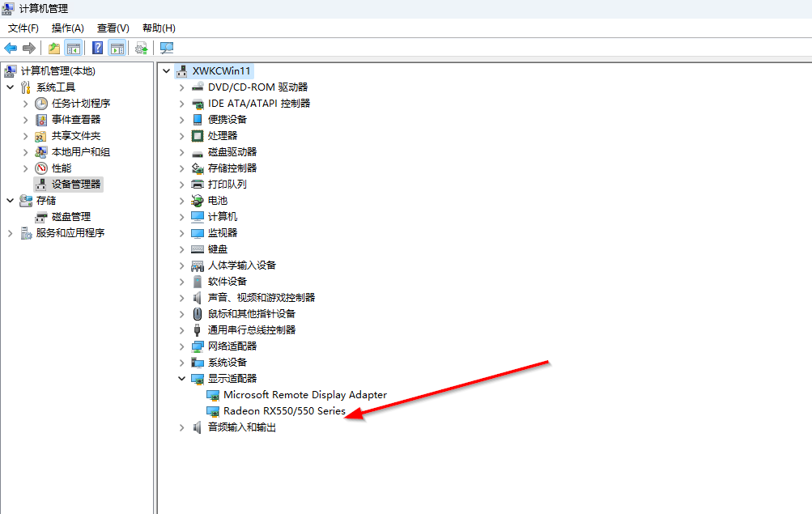
Task: Expand the 系统设备 category
Action: click(x=182, y=363)
